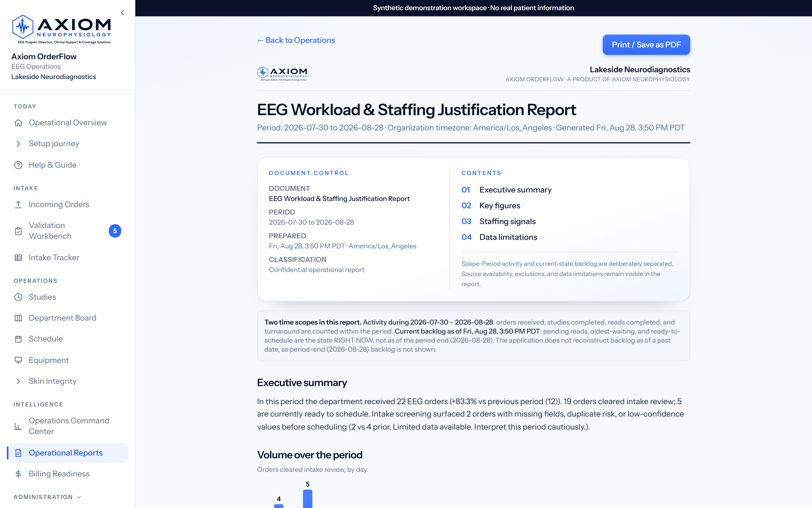Click the Confidential operational report classification text

[316, 270]
